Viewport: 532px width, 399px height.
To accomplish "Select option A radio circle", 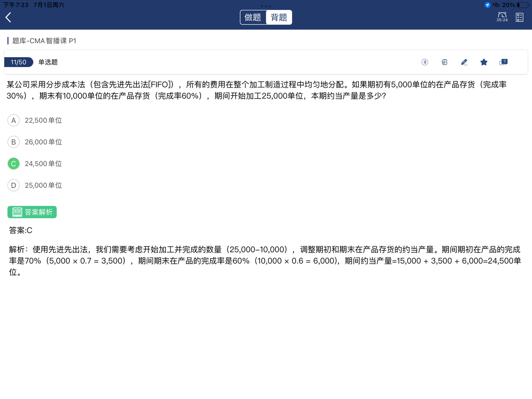I will pyautogui.click(x=14, y=120).
